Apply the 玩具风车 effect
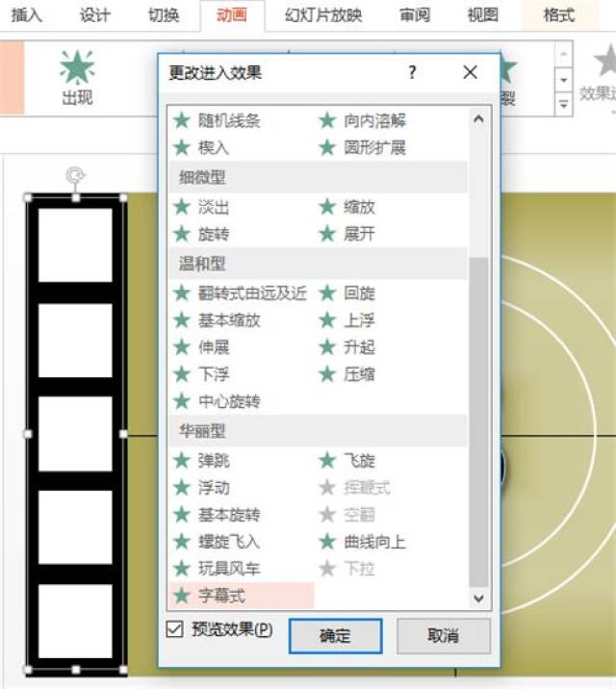This screenshot has height=689, width=616. pos(217,569)
